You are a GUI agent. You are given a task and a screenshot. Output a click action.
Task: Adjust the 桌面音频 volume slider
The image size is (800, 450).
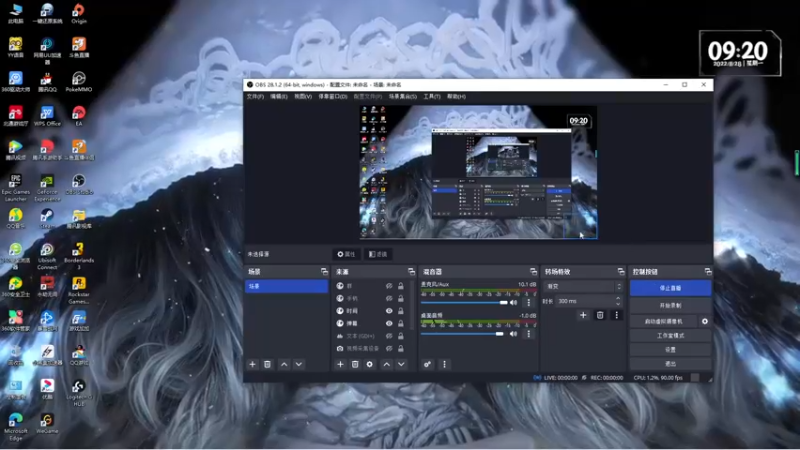462,334
